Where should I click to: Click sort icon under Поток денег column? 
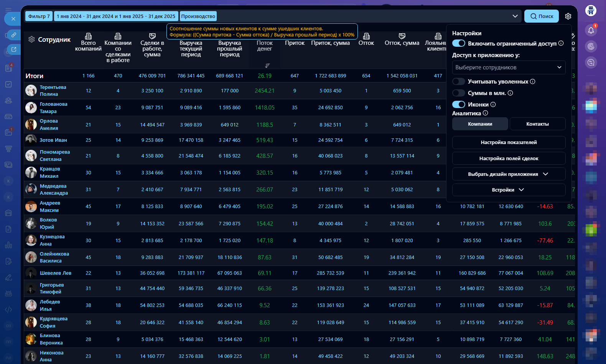(x=267, y=66)
